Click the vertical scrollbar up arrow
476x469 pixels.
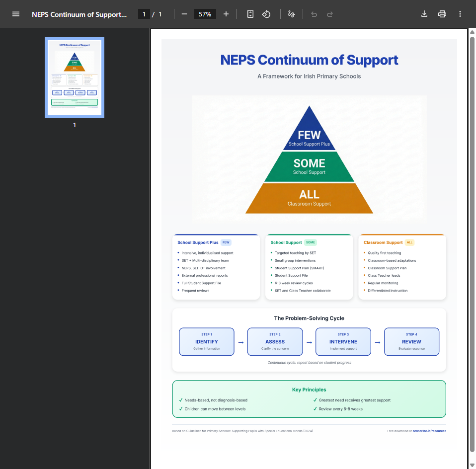472,32
